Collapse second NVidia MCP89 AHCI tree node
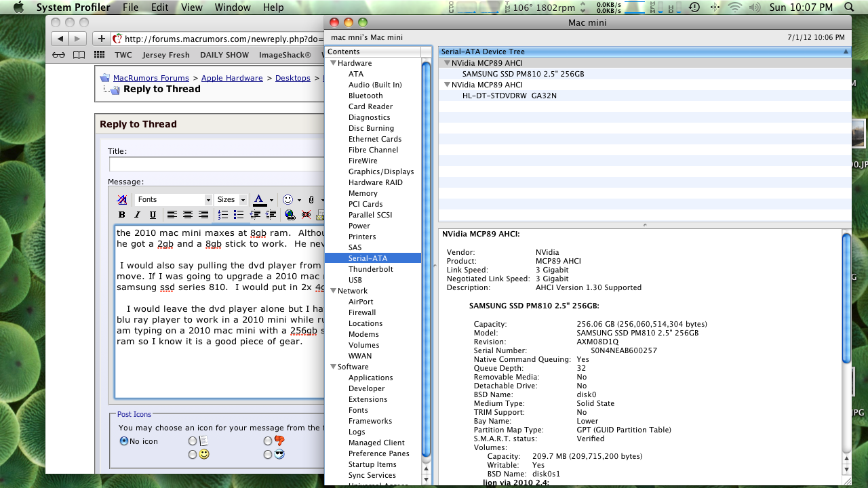Viewport: 868px width, 488px height. (447, 85)
